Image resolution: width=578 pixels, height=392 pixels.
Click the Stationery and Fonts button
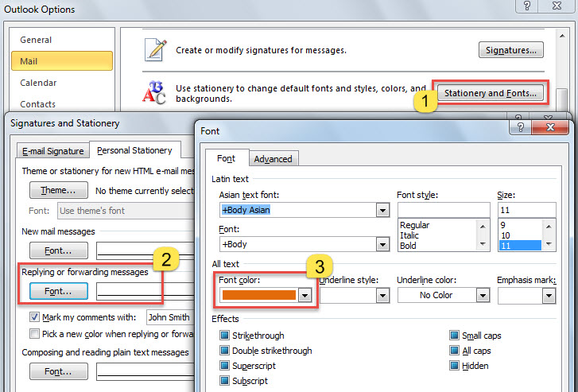click(490, 93)
